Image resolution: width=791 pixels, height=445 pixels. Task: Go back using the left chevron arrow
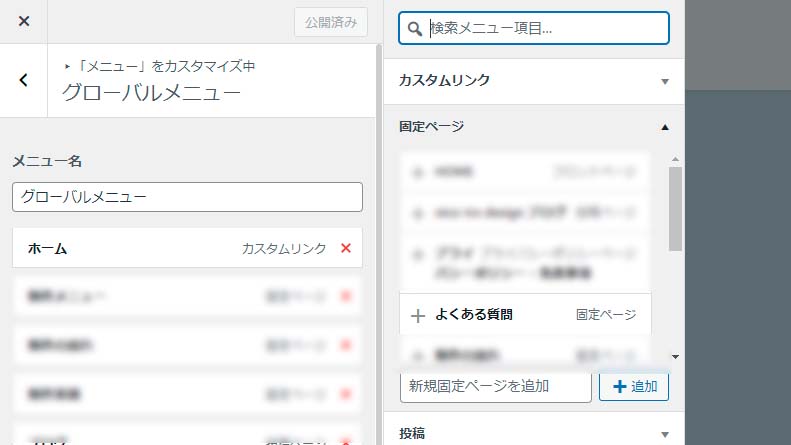[x=24, y=80]
